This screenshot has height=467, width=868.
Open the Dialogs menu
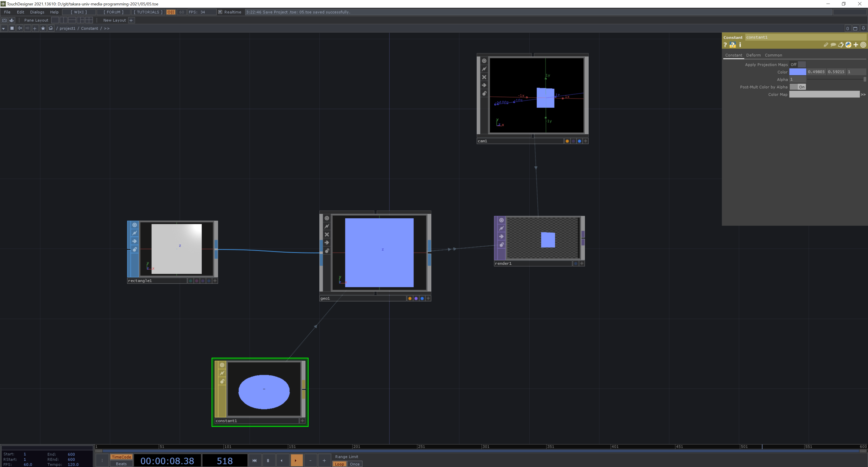click(37, 12)
